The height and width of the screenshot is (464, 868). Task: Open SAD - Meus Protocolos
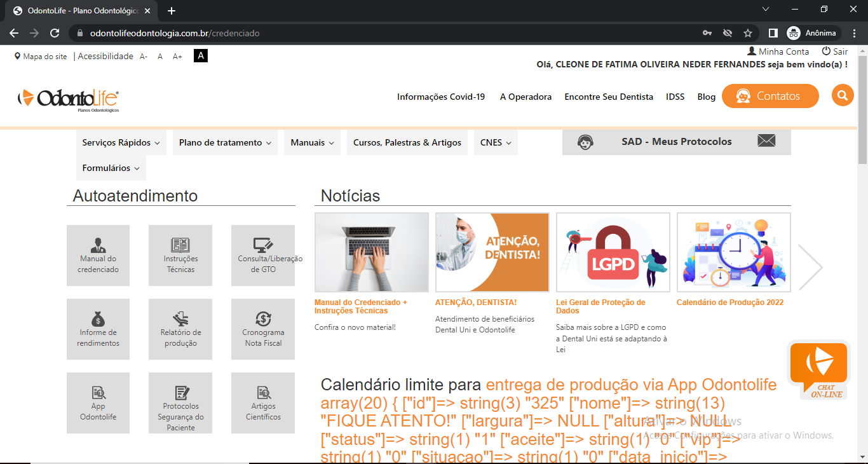click(677, 142)
